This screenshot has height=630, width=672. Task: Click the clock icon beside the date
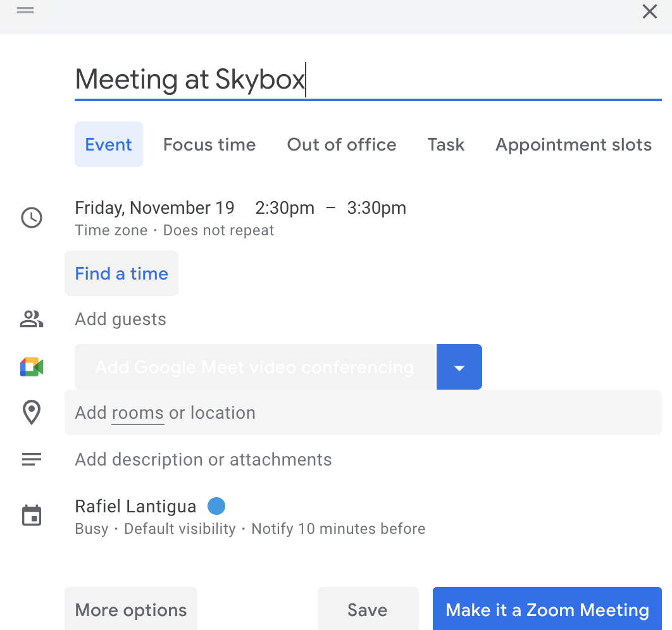(x=32, y=218)
